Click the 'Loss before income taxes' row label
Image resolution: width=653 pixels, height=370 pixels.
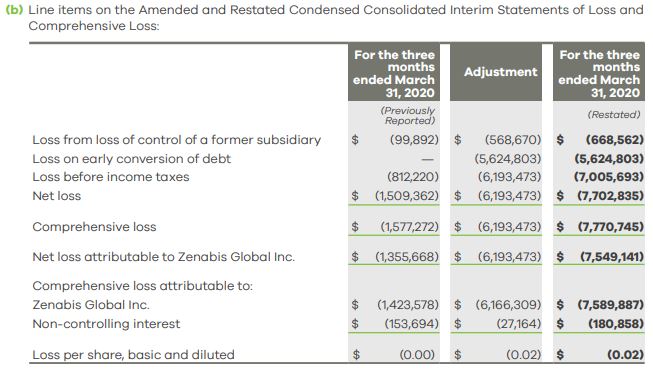pyautogui.click(x=111, y=177)
